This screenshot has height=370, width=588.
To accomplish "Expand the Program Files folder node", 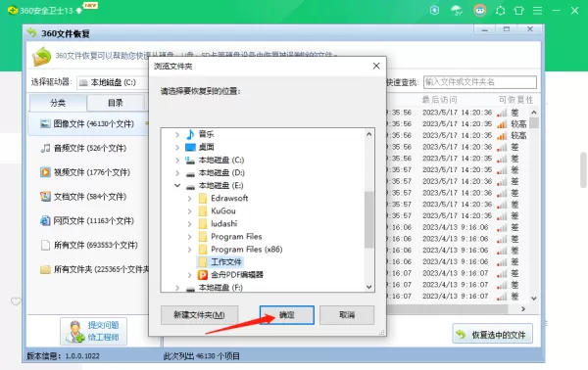I will [x=189, y=237].
